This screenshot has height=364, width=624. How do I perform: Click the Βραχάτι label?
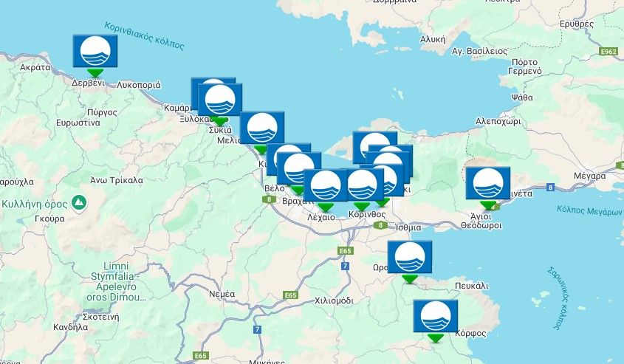pyautogui.click(x=298, y=202)
